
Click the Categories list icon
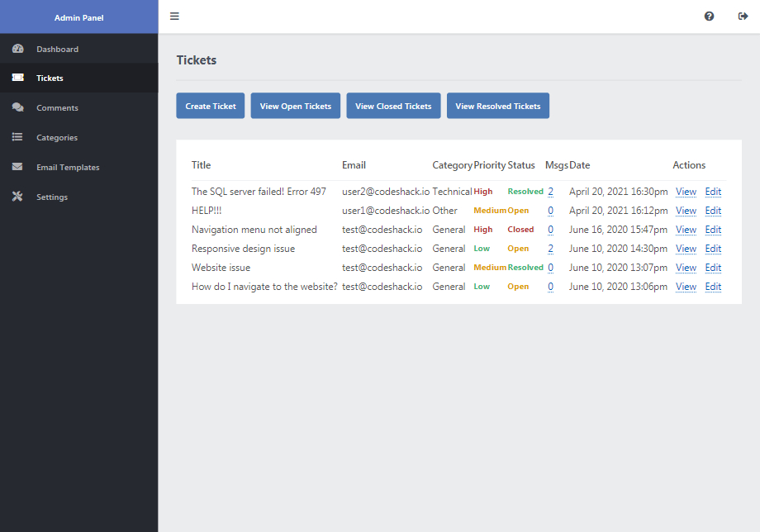point(17,136)
